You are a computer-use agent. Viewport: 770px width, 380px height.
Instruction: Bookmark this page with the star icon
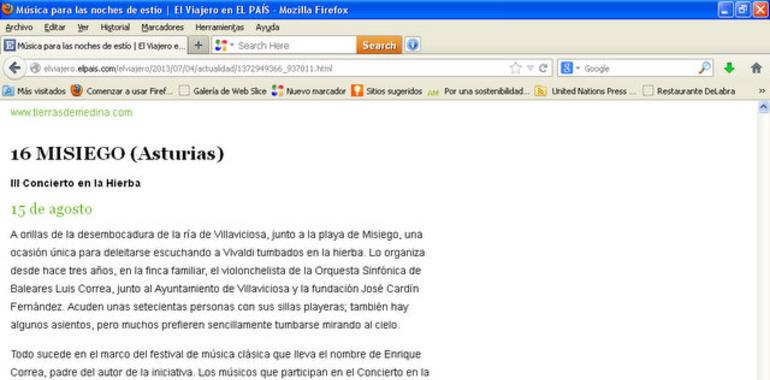(515, 68)
